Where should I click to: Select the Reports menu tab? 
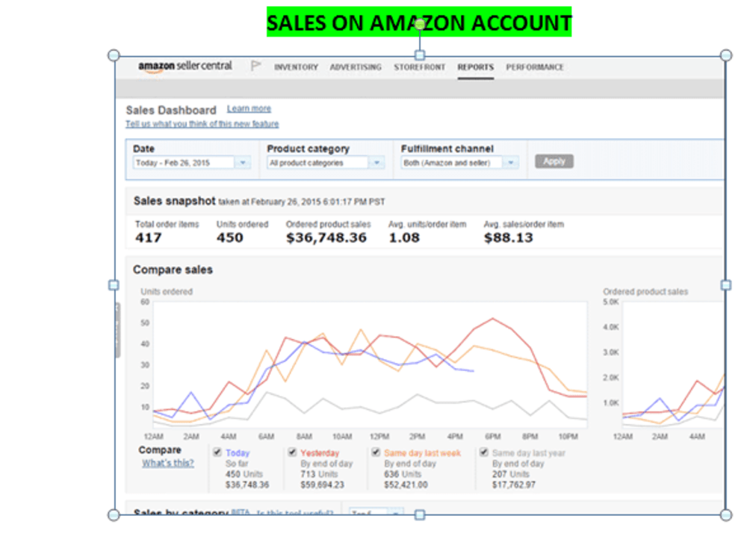coord(475,67)
